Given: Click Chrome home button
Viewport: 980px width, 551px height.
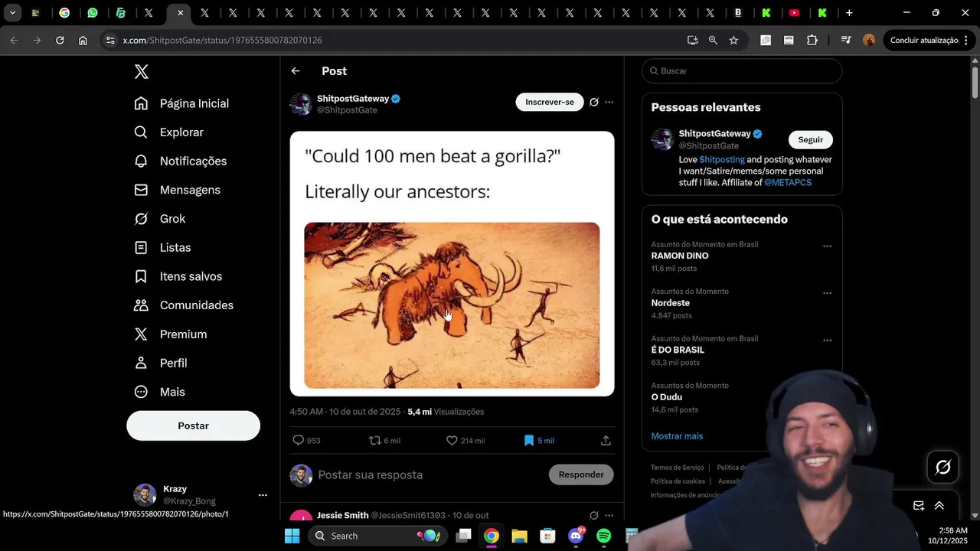Looking at the screenshot, I should point(83,40).
